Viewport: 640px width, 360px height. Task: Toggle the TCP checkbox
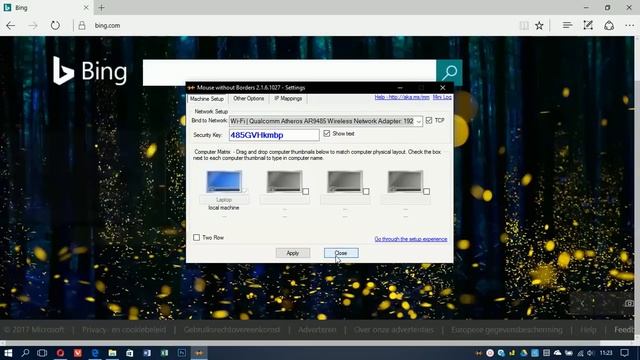[429, 120]
